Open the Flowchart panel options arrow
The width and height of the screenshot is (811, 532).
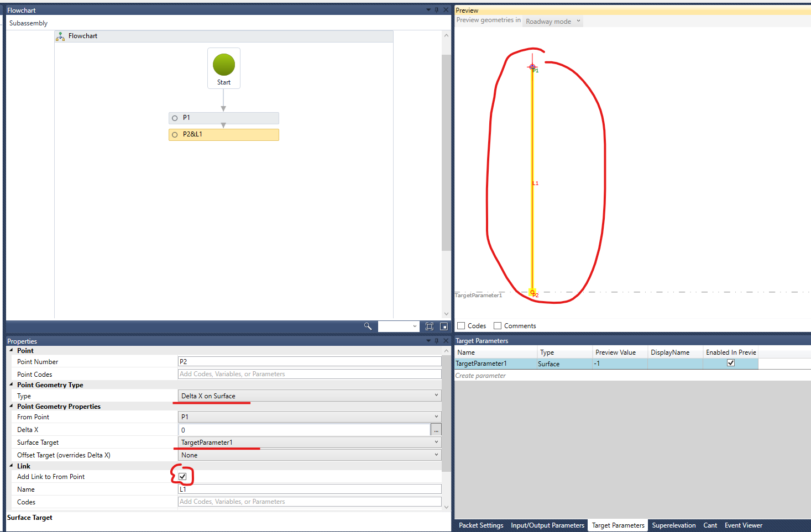pyautogui.click(x=428, y=10)
